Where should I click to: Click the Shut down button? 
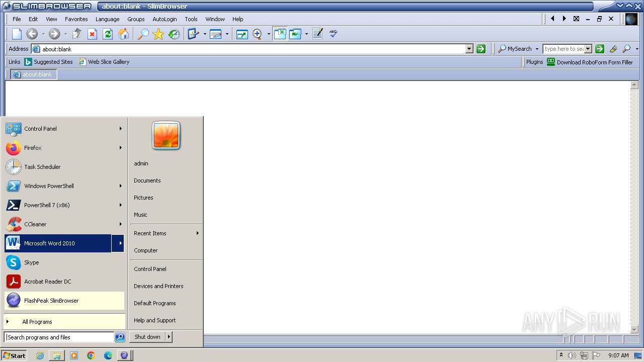click(147, 337)
